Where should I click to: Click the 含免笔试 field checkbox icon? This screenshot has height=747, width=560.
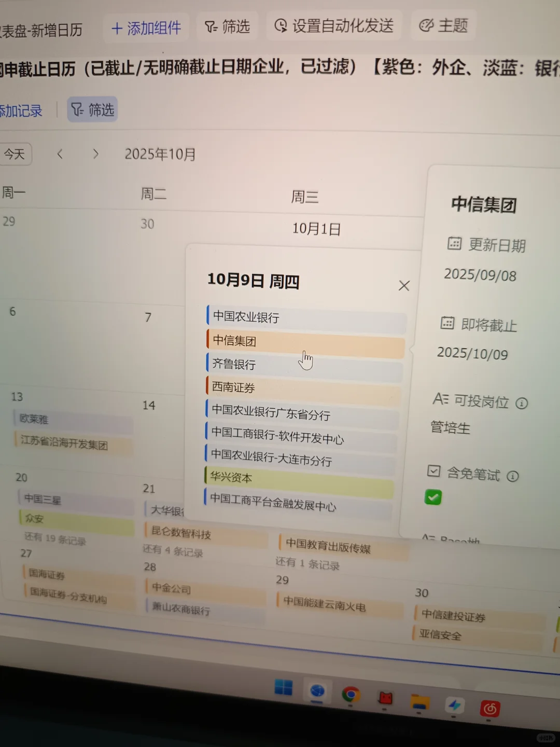pyautogui.click(x=433, y=471)
